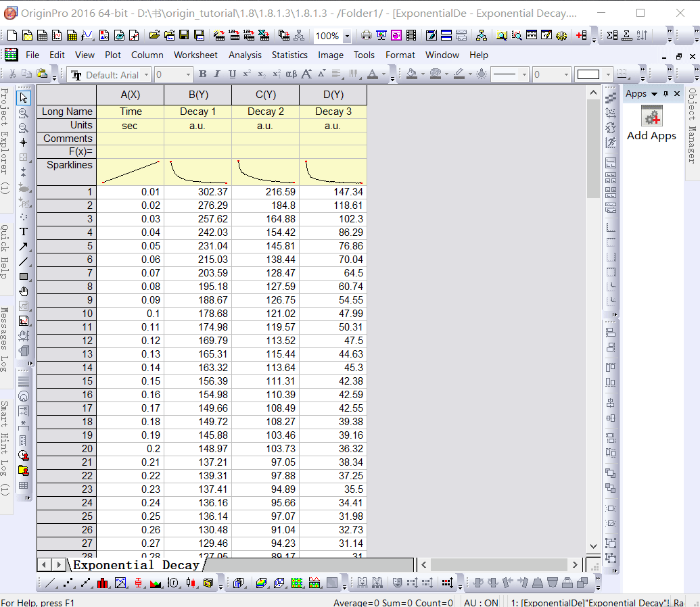Open the zoom level 100% dropdown
Image resolution: width=700 pixels, height=607 pixels.
point(347,36)
